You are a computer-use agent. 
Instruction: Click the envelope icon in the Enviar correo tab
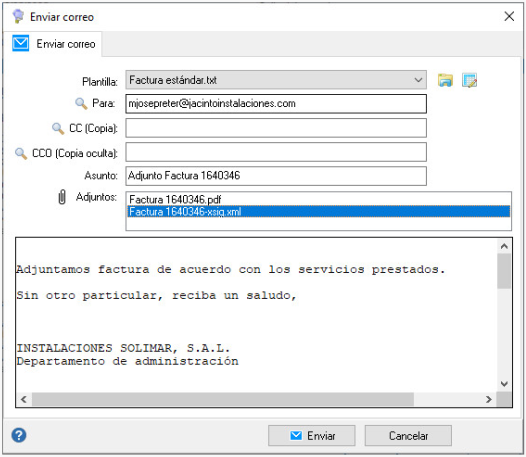[x=20, y=43]
